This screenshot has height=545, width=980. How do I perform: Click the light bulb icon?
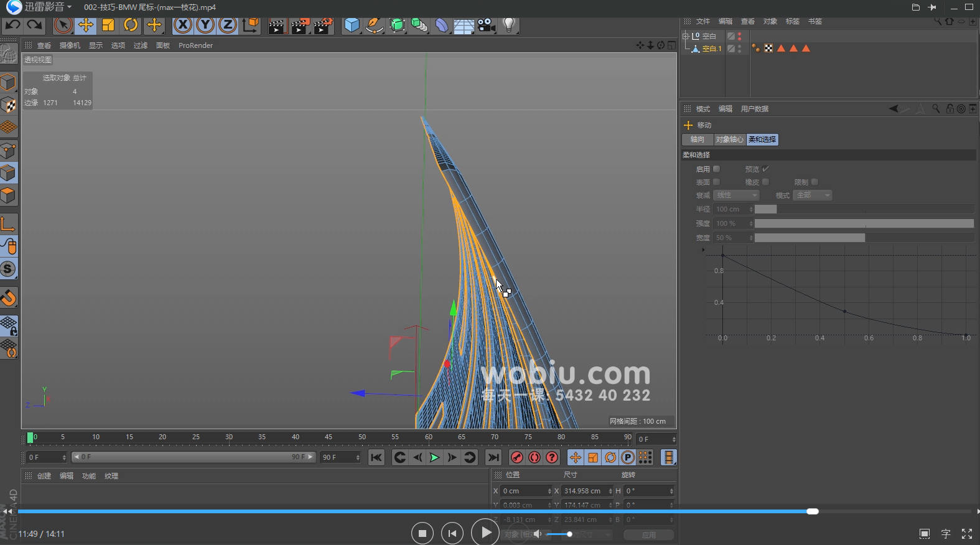509,25
